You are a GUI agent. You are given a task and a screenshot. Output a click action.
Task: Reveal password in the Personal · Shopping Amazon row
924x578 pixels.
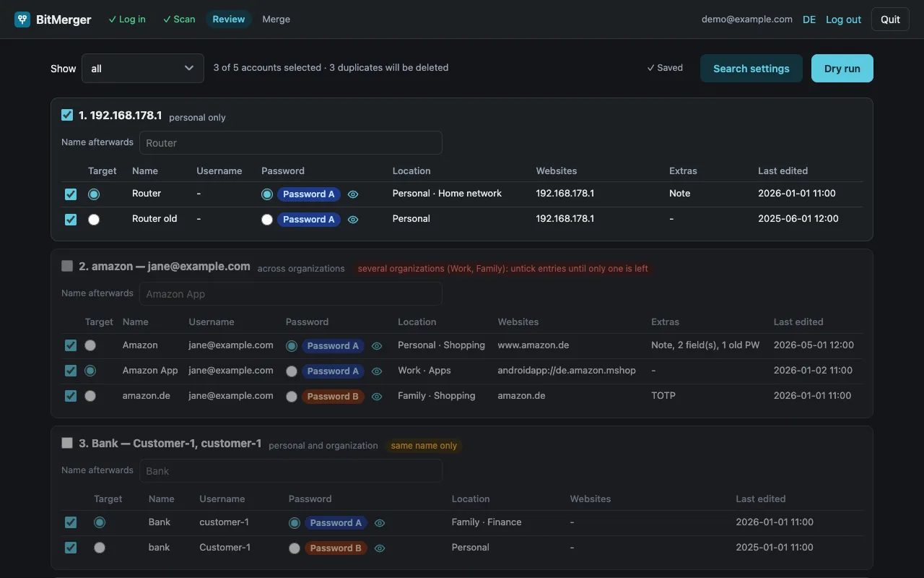pos(377,346)
